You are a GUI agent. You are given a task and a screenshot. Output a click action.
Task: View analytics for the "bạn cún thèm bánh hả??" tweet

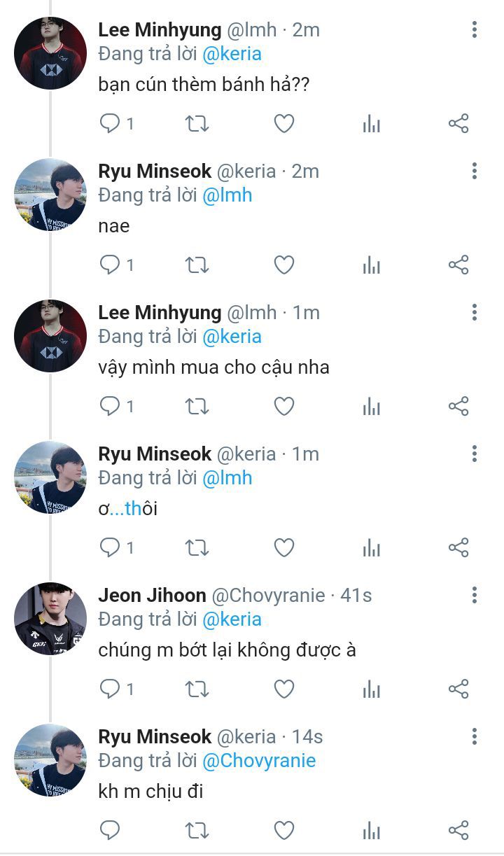pyautogui.click(x=372, y=124)
